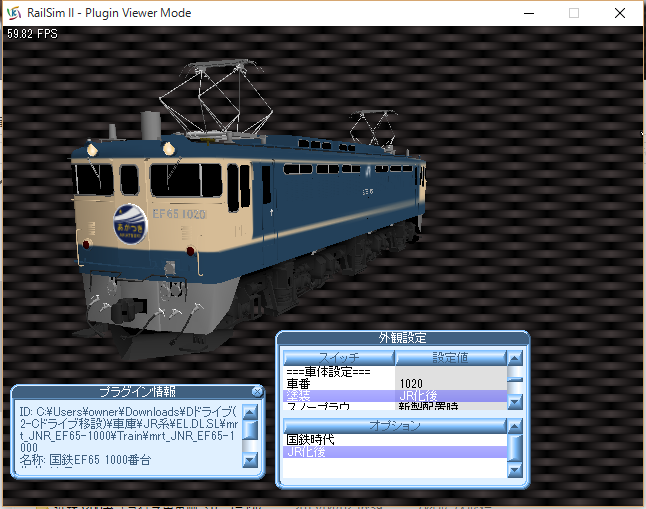
Task: Close the プラグイン情報 panel
Action: coord(257,391)
